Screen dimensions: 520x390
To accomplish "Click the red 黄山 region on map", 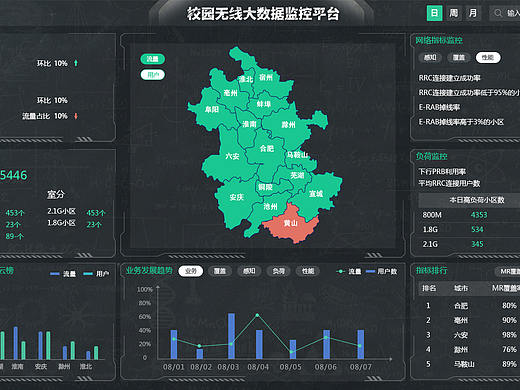I will (x=291, y=223).
